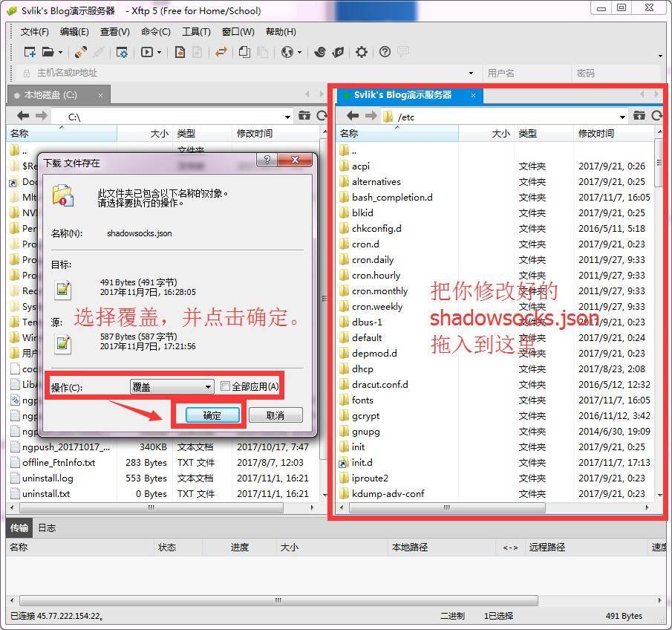Screen dimensions: 672x630
Task: Select the bash_completion.d folder row
Action: pyautogui.click(x=496, y=198)
